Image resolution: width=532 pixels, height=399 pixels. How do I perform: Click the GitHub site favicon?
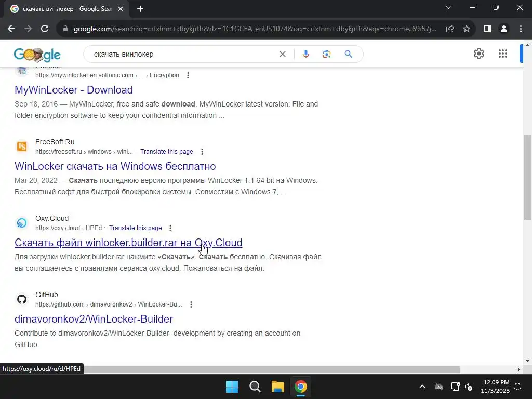(x=22, y=299)
